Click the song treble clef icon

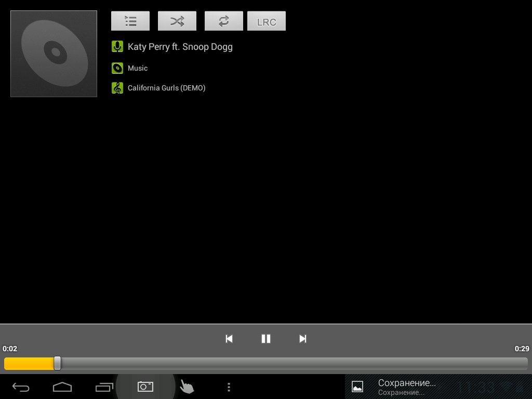117,88
